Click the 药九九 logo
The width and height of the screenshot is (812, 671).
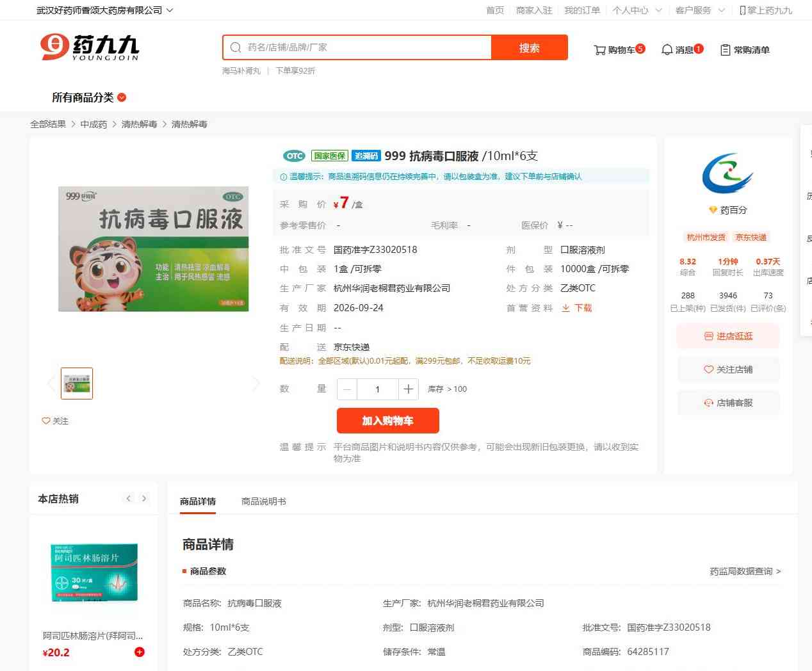coord(90,47)
